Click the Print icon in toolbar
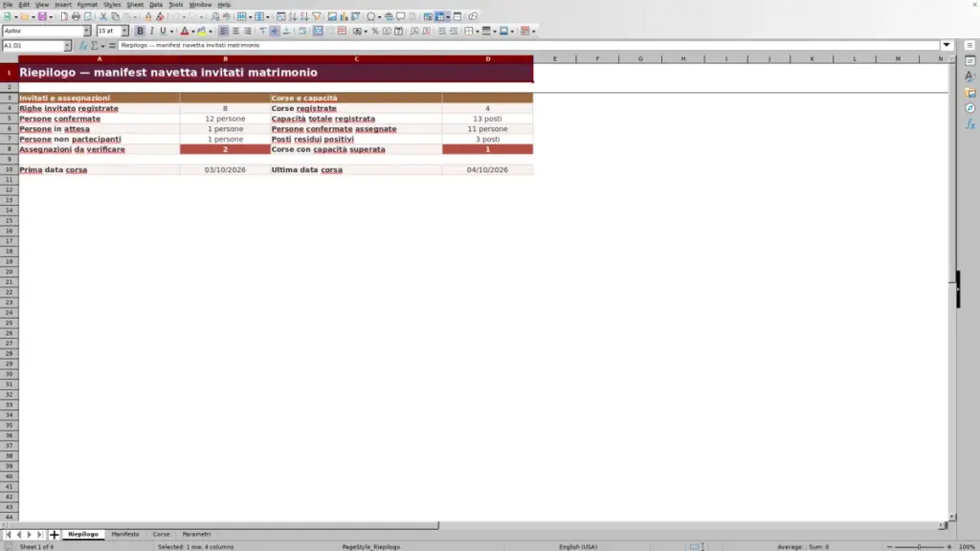 click(x=76, y=17)
